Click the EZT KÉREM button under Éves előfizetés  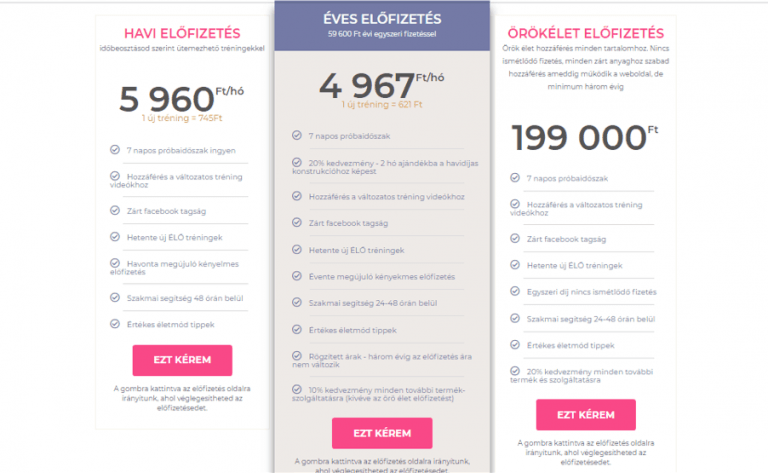coord(382,433)
